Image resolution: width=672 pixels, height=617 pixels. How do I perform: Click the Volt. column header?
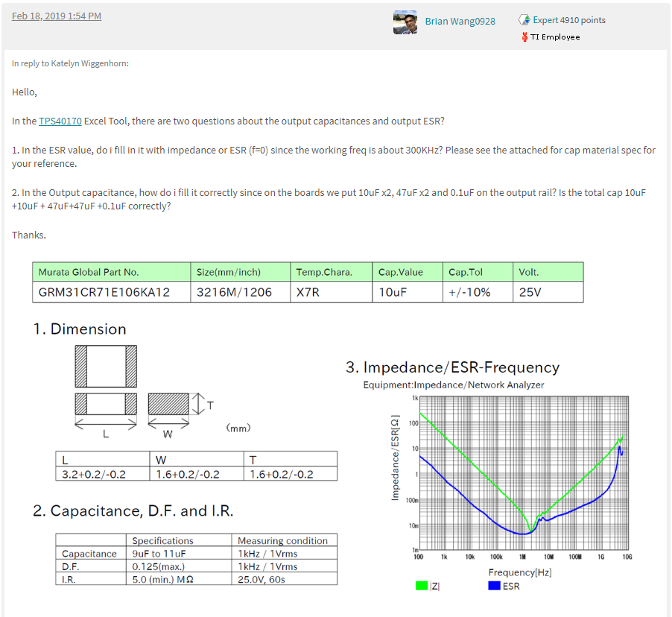548,272
